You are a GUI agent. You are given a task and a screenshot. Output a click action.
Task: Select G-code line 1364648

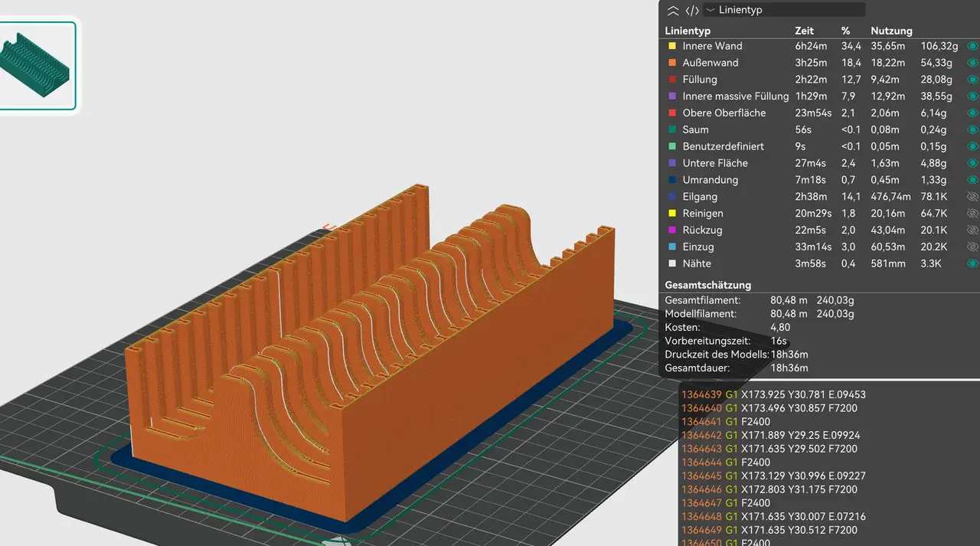(x=773, y=516)
